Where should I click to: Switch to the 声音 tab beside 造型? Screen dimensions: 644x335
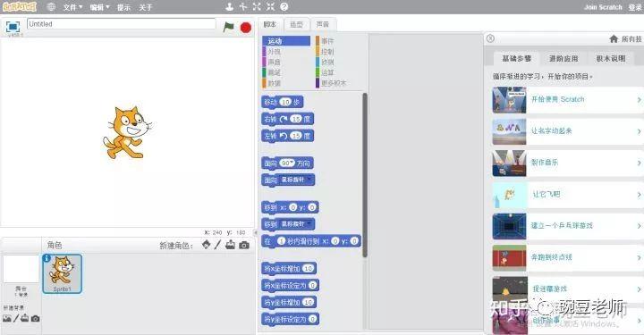[323, 25]
